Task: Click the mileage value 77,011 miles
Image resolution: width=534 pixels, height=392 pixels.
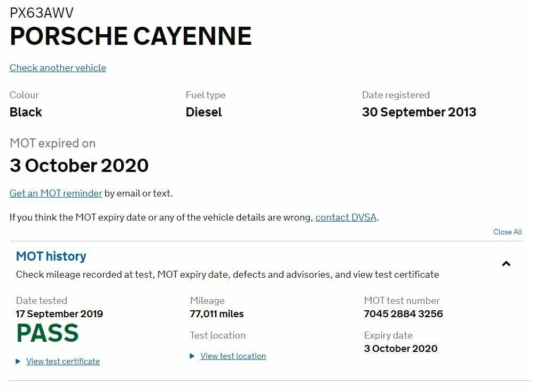Action: coord(216,314)
